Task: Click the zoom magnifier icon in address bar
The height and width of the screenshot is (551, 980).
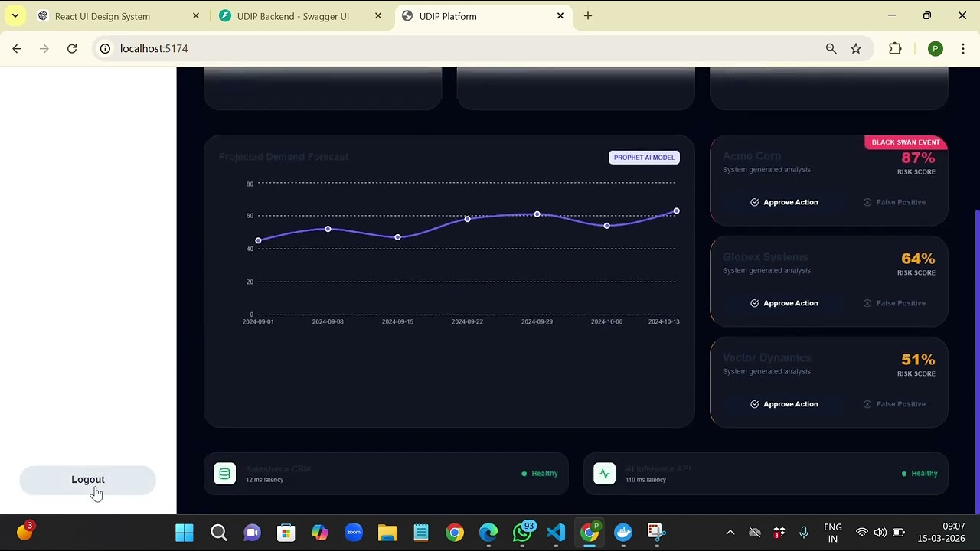Action: [x=831, y=48]
